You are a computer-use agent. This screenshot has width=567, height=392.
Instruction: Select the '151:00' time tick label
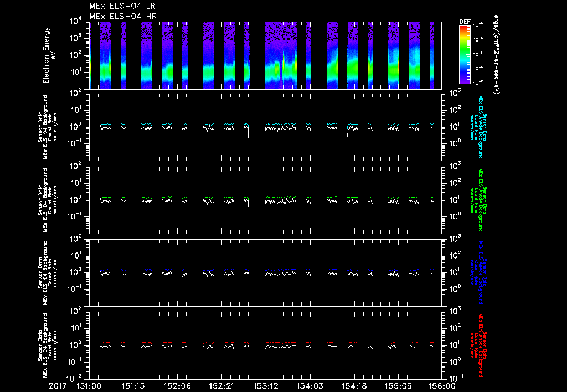point(89,386)
